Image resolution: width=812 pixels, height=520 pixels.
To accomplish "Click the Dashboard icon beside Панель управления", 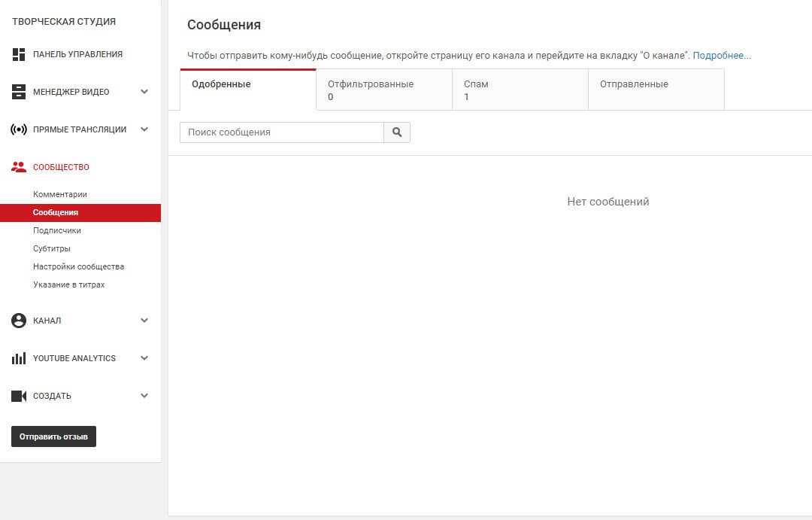I will tap(19, 54).
